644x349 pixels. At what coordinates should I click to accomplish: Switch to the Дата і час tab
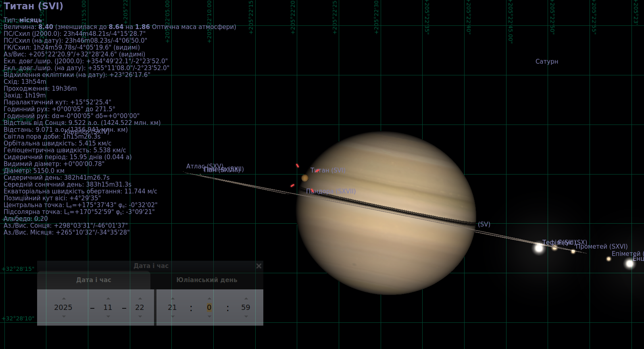tap(94, 280)
